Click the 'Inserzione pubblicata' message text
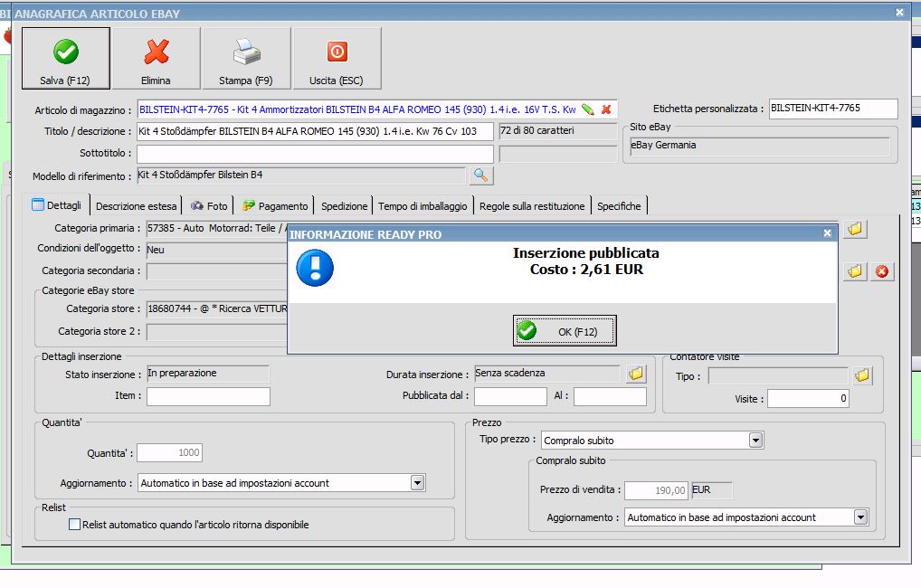 point(585,253)
